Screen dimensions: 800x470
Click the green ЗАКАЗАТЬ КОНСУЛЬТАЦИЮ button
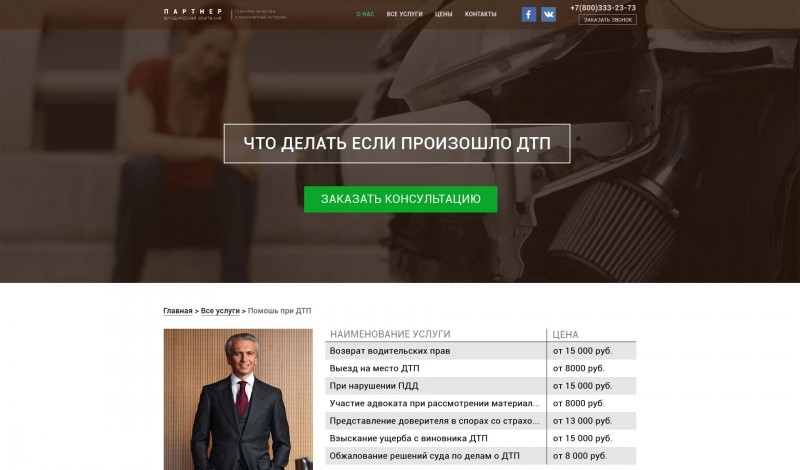click(401, 199)
